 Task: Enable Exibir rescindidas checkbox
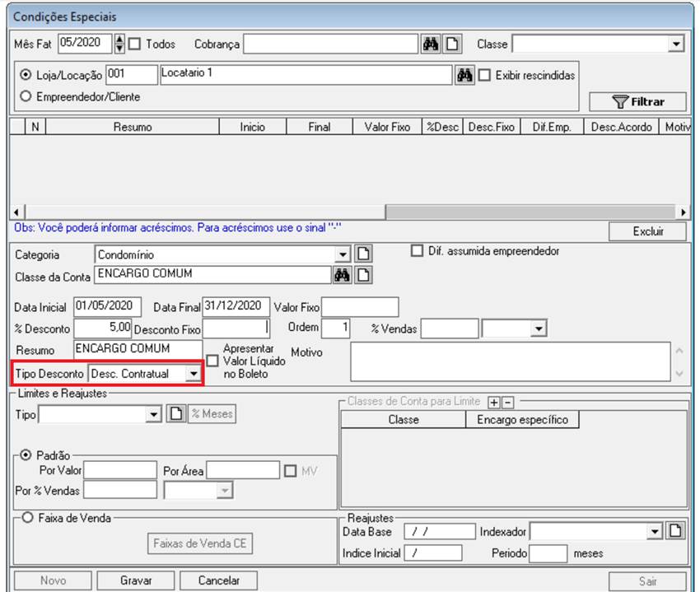tap(484, 75)
